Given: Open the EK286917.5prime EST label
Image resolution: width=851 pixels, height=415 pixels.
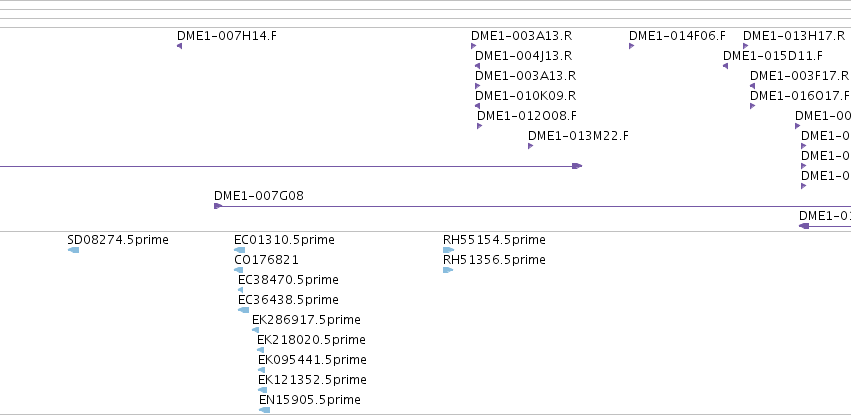Looking at the screenshot, I should point(306,320).
